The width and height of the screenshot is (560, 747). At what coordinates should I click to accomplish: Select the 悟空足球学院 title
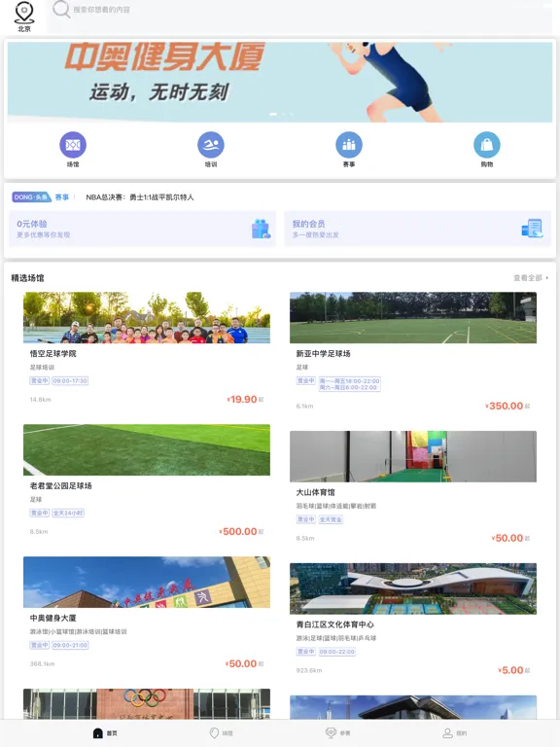[x=52, y=353]
